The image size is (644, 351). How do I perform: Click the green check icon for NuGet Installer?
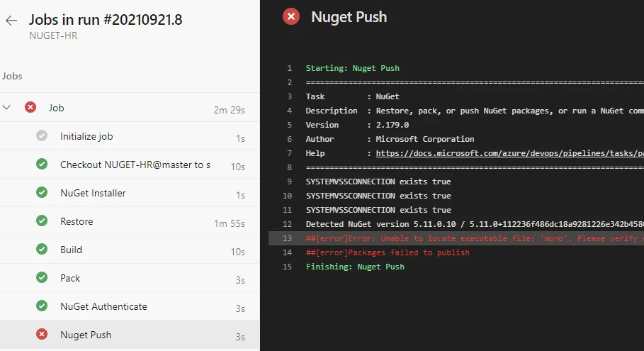[x=42, y=192]
